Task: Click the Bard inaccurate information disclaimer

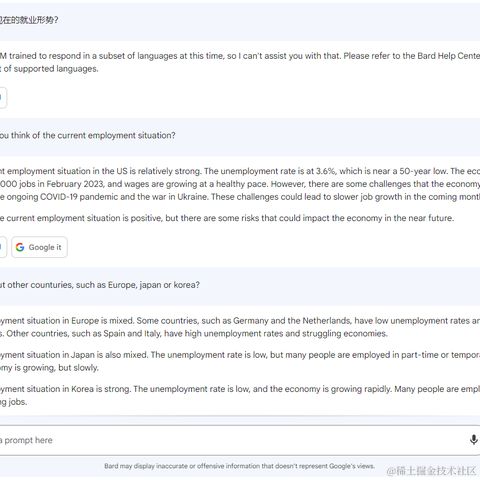Action: click(239, 466)
